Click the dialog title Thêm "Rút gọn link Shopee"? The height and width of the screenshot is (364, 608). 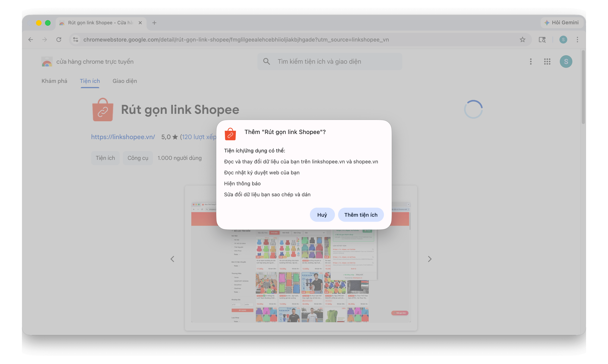pyautogui.click(x=285, y=132)
